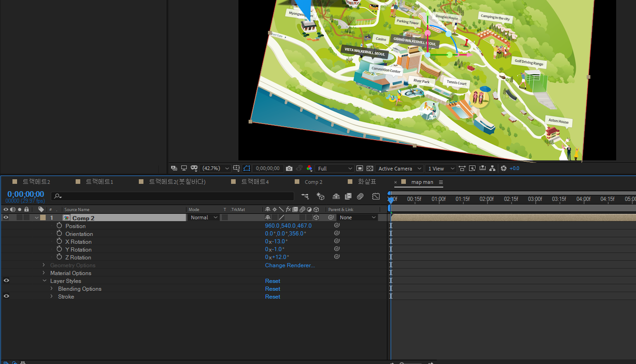
Task: Show channel and color management icon
Action: (x=309, y=168)
